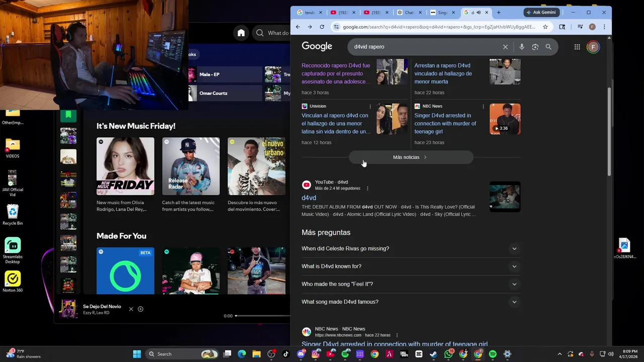Open the YouTube d4vd result options menu
Screen dimensions: 644x362
pos(367,189)
